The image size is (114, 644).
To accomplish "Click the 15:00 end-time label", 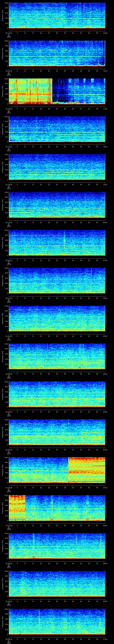I will pyautogui.click(x=105, y=33).
